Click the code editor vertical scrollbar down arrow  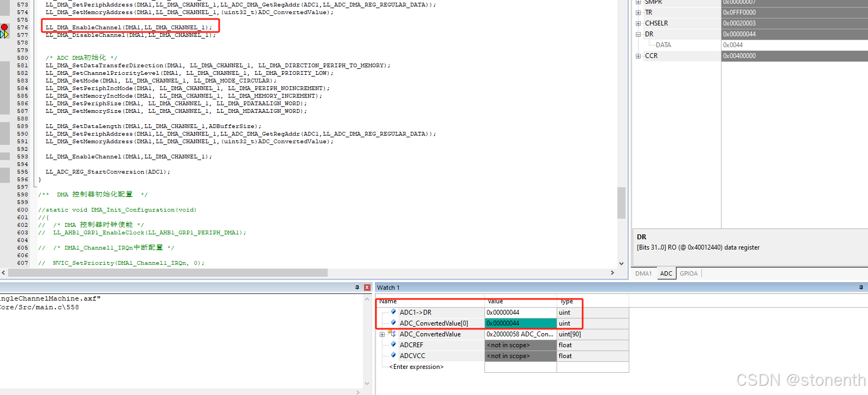pyautogui.click(x=622, y=264)
